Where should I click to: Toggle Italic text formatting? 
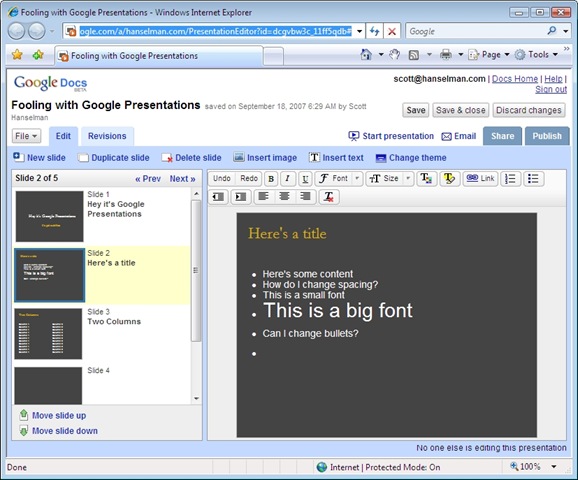click(288, 179)
